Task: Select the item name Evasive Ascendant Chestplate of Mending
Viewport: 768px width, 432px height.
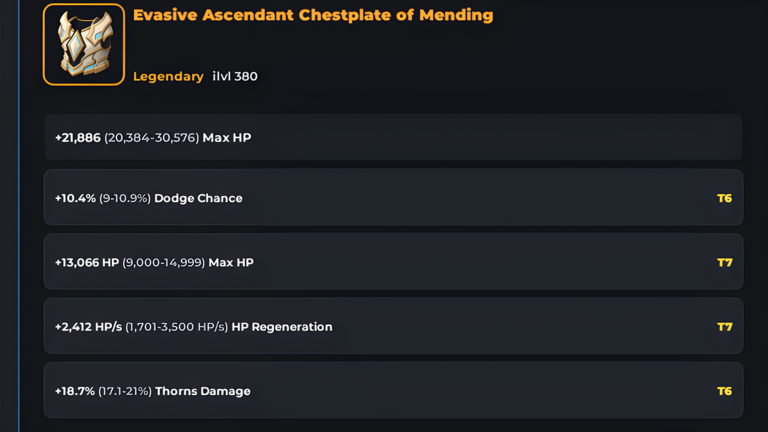Action: [313, 15]
